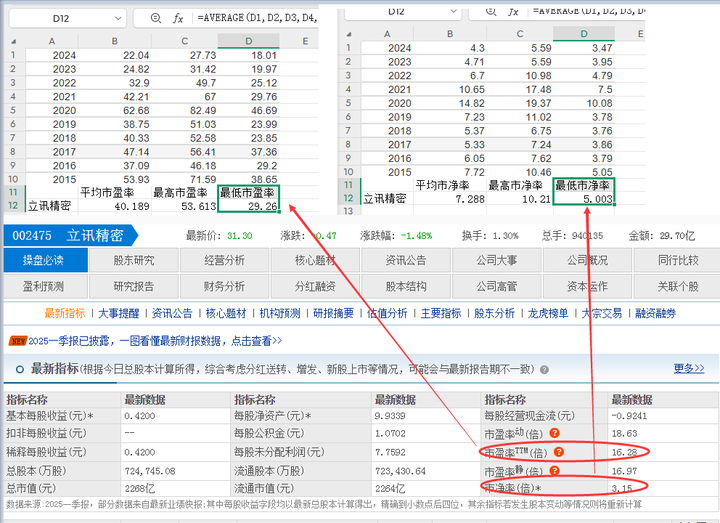Screen dimensions: 720x523
Task: Select row 12 header in the 市盈率 sheet
Action: 13,206
